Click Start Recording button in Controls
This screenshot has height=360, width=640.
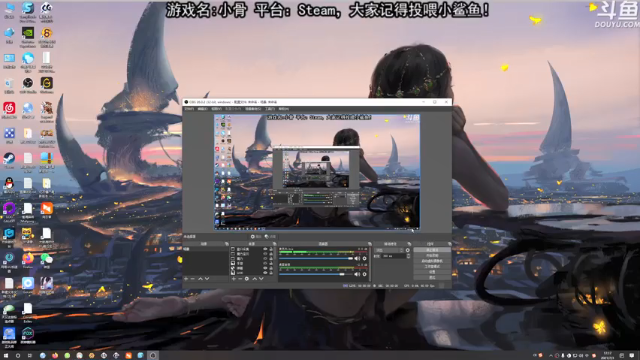432,256
